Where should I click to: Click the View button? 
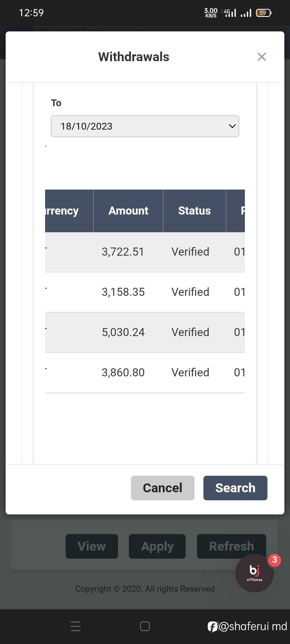click(x=92, y=546)
